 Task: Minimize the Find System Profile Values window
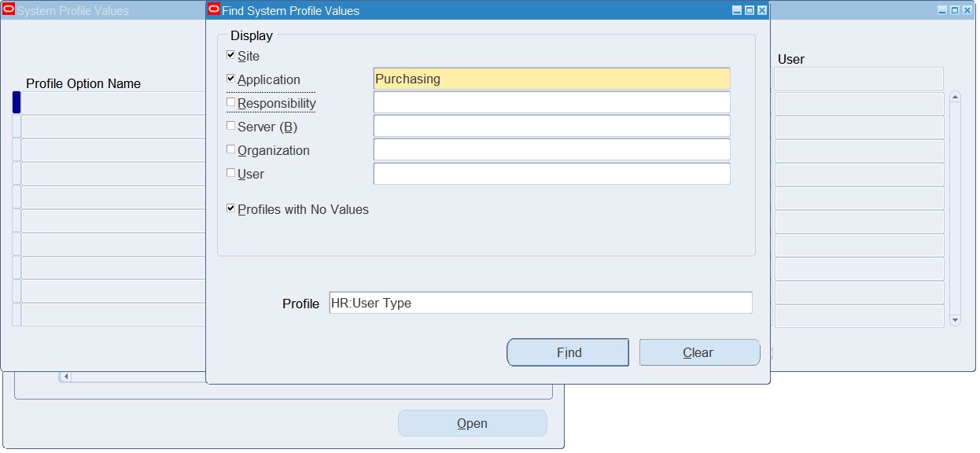(737, 10)
